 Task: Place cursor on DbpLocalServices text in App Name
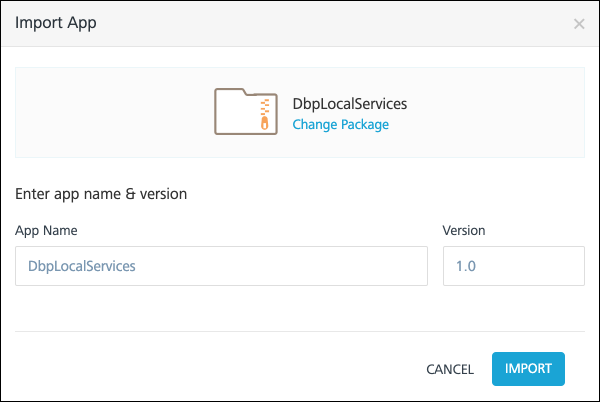click(x=82, y=266)
